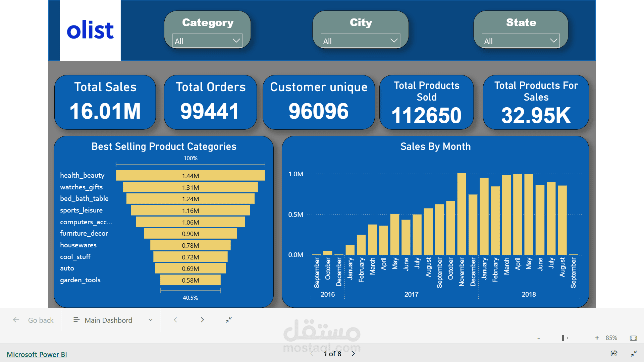
Task: Select the health_beauty funnel bar
Action: click(x=190, y=175)
